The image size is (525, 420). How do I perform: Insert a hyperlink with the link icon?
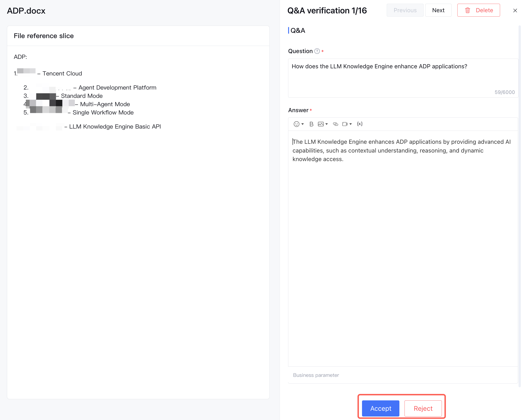335,124
